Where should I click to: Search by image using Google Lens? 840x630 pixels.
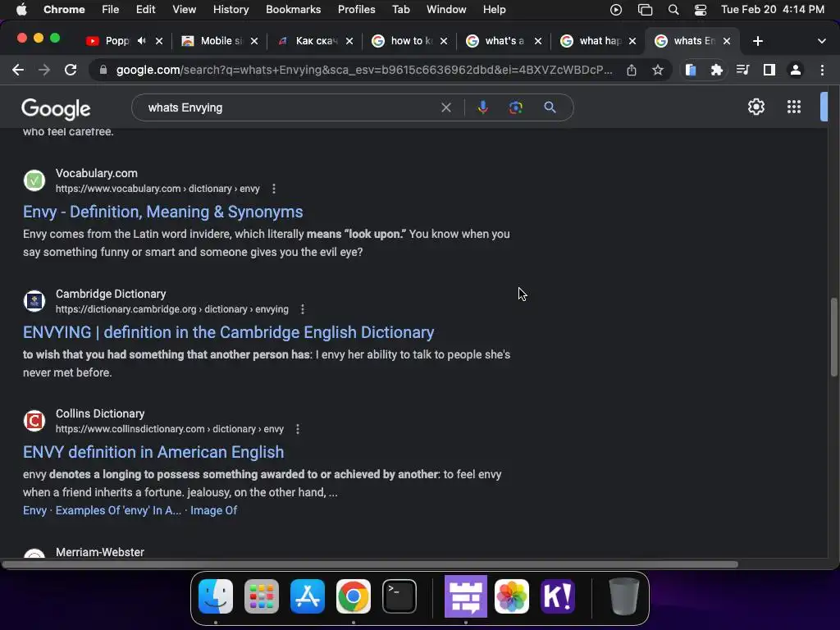click(x=515, y=107)
